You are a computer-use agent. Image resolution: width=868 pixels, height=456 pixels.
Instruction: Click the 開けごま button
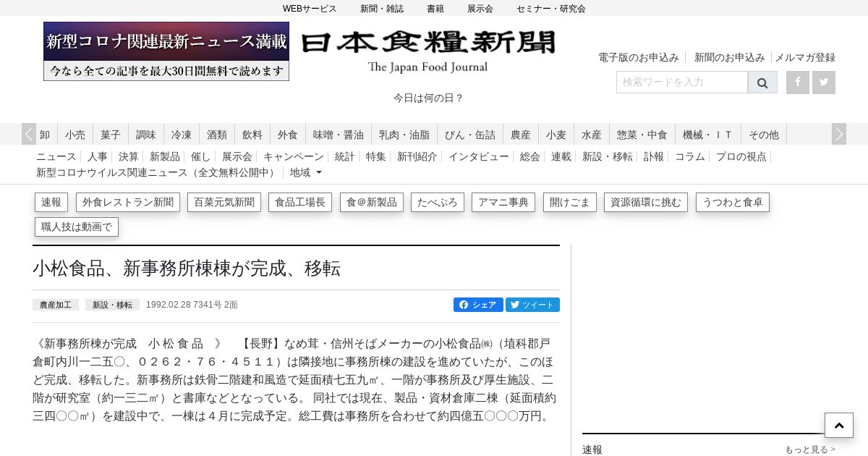click(x=570, y=203)
